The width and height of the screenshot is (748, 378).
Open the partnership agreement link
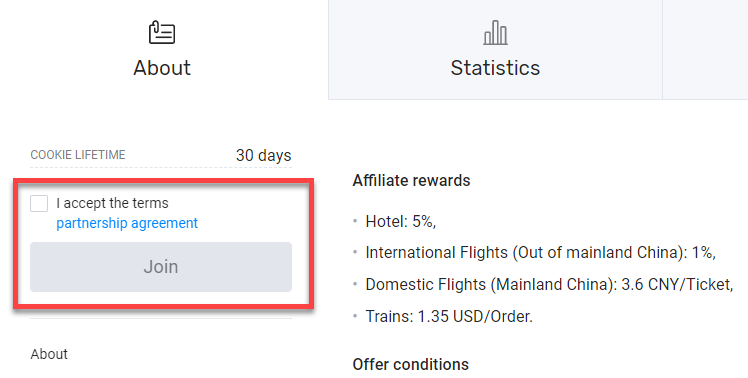tap(127, 223)
